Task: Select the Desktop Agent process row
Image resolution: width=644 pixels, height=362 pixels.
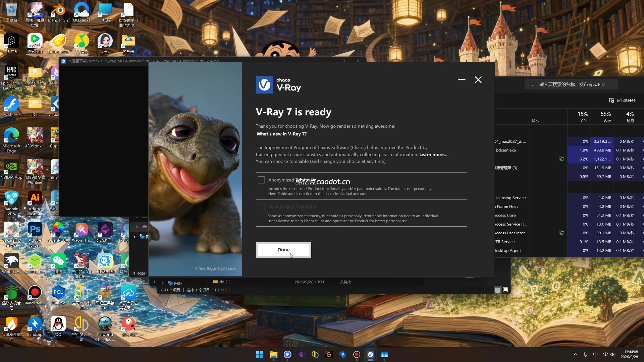Action: tap(569, 250)
